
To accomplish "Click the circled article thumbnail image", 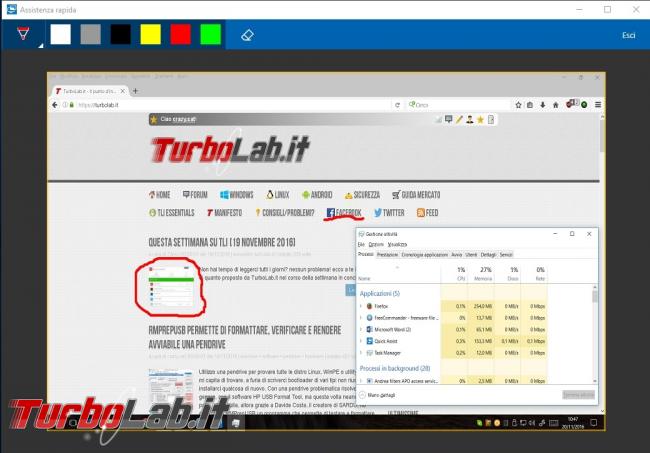I will pos(171,286).
